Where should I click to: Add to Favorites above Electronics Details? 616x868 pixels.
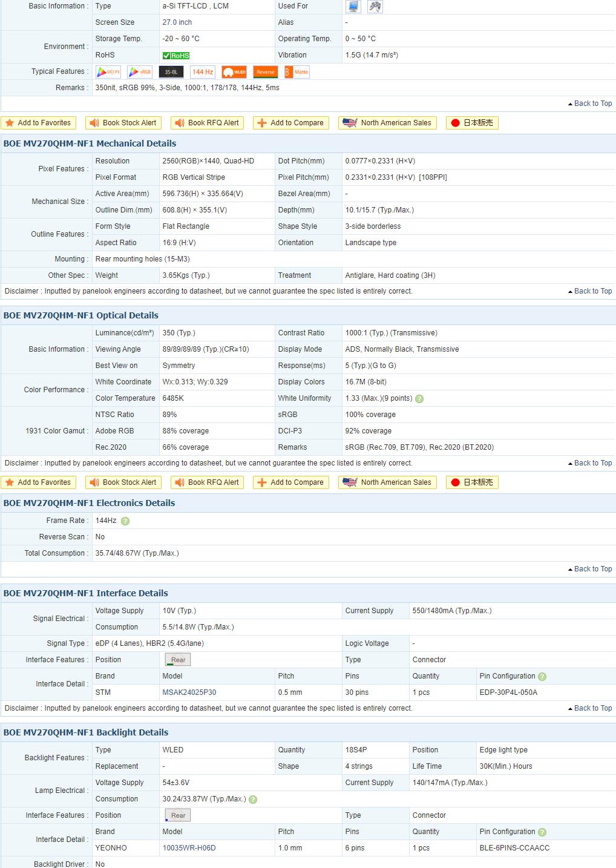coord(39,482)
